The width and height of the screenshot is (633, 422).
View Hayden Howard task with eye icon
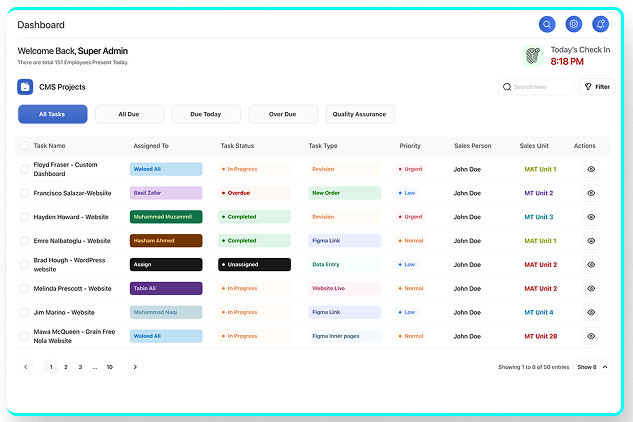[x=591, y=217]
